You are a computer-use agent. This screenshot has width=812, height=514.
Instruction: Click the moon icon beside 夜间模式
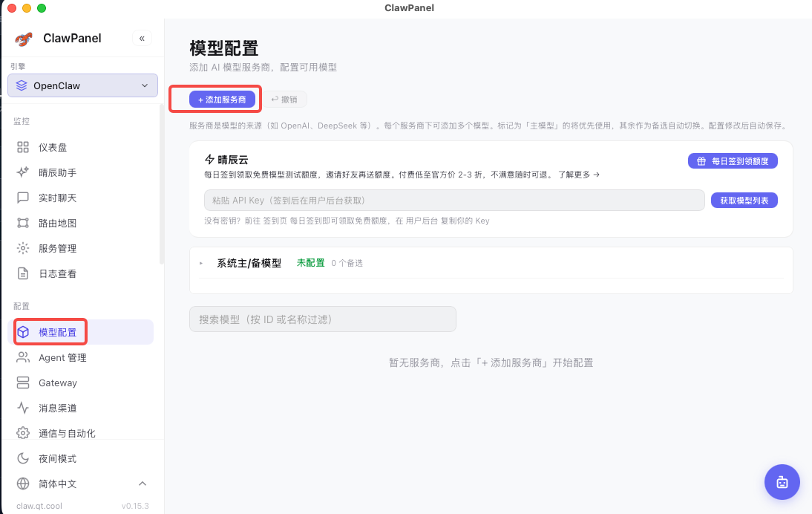(x=23, y=458)
